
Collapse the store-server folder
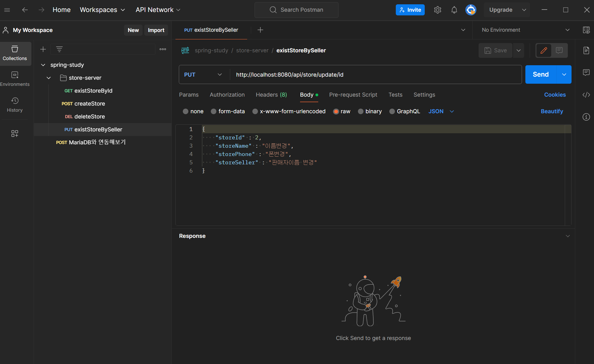pyautogui.click(x=49, y=78)
